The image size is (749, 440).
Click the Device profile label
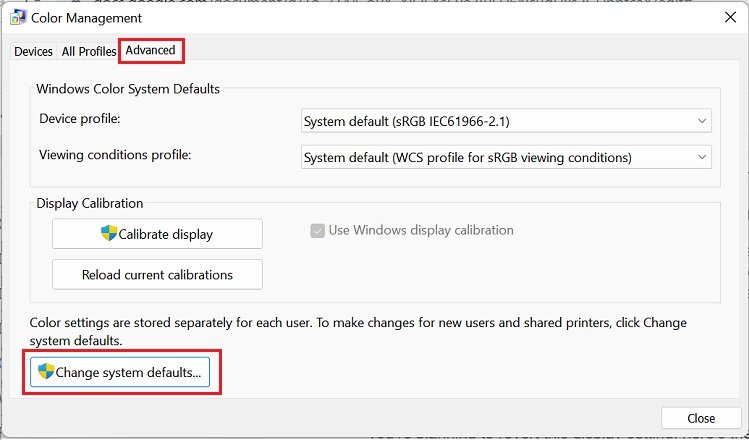coord(79,119)
